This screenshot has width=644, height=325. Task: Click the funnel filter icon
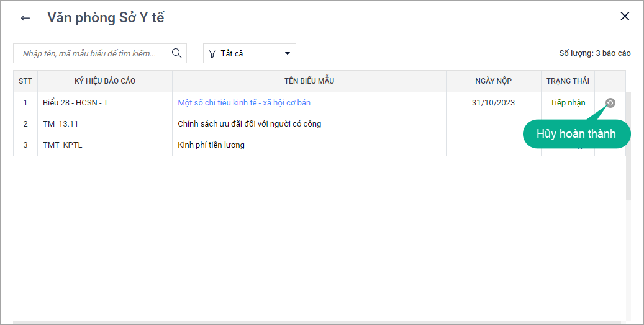(x=212, y=54)
